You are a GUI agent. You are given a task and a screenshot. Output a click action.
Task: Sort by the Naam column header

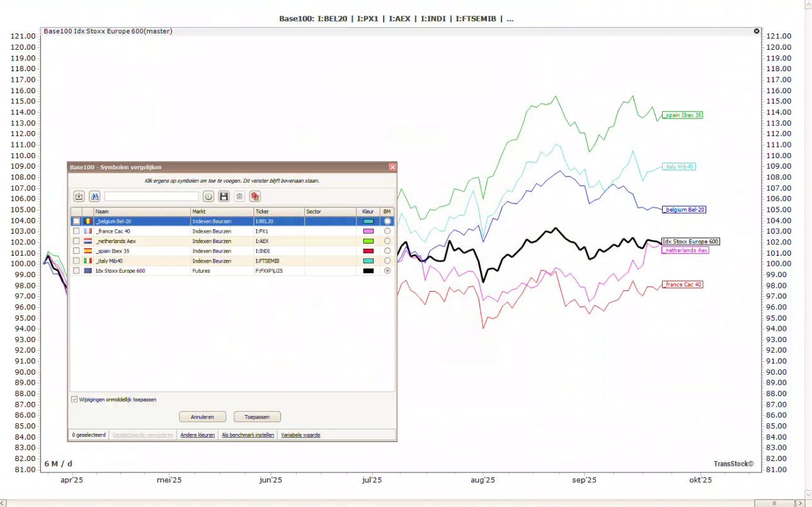[142, 212]
